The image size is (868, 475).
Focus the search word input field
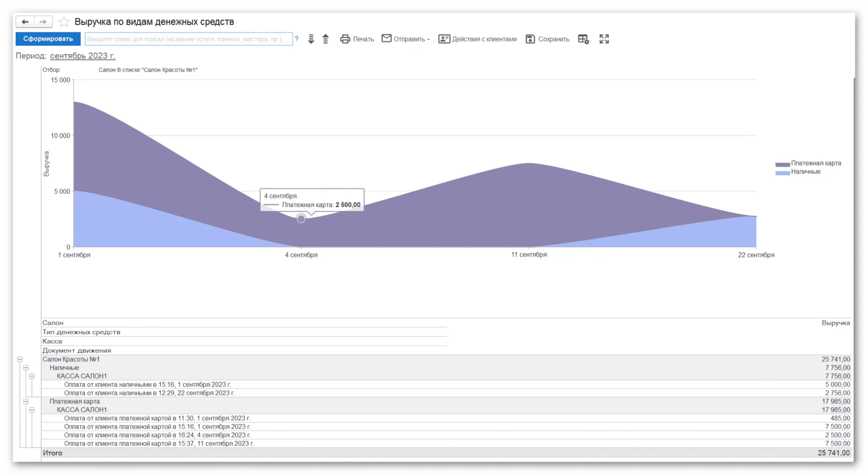point(188,39)
